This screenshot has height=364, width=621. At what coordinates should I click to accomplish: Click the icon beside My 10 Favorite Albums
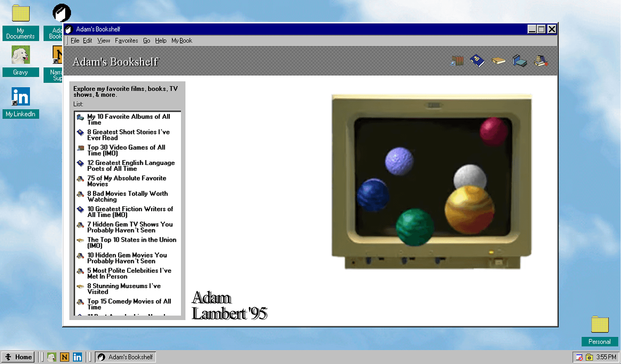pos(80,117)
